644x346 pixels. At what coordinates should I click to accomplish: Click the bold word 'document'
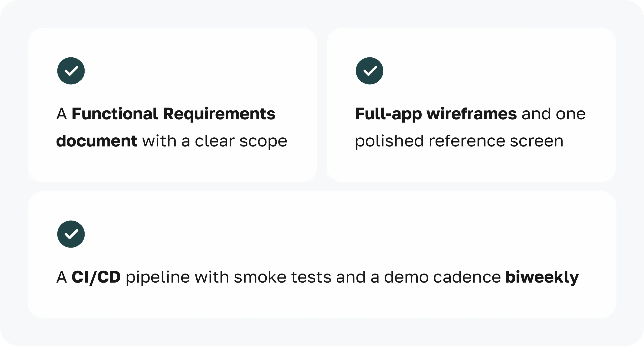point(97,141)
